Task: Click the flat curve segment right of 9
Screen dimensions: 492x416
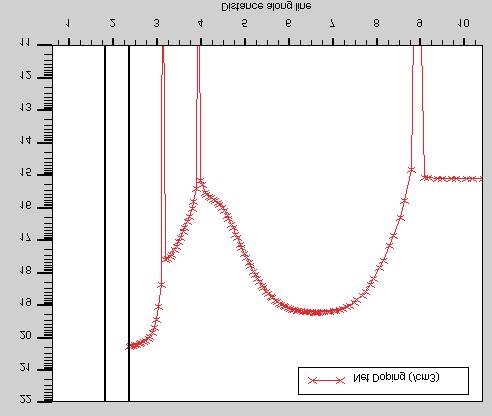Action: pos(453,179)
